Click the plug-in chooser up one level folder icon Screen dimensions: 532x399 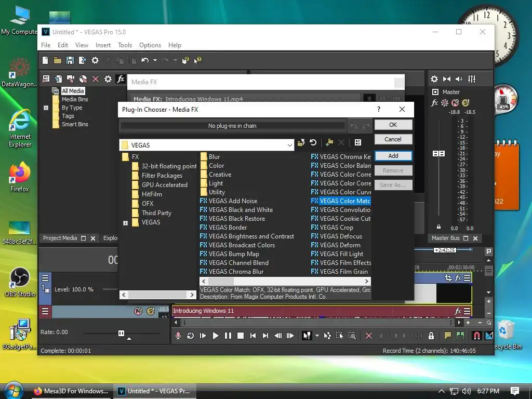[301, 142]
